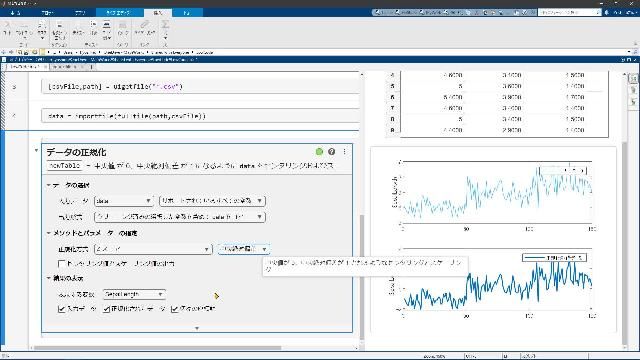Viewport: 640px width, 360px height.
Task: Insert an image from the ribbon
Action: (123, 29)
